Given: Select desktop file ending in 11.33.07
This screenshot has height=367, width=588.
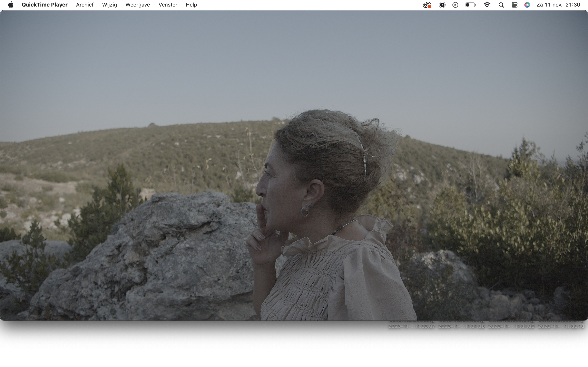Looking at the screenshot, I should pos(411,326).
